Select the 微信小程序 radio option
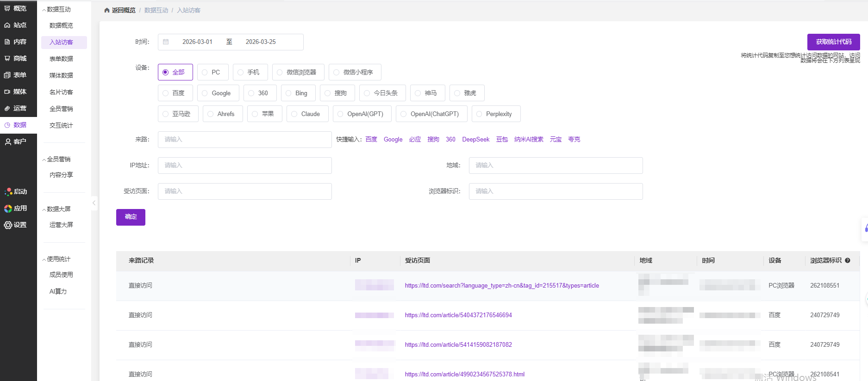Image resolution: width=868 pixels, height=381 pixels. tap(337, 72)
